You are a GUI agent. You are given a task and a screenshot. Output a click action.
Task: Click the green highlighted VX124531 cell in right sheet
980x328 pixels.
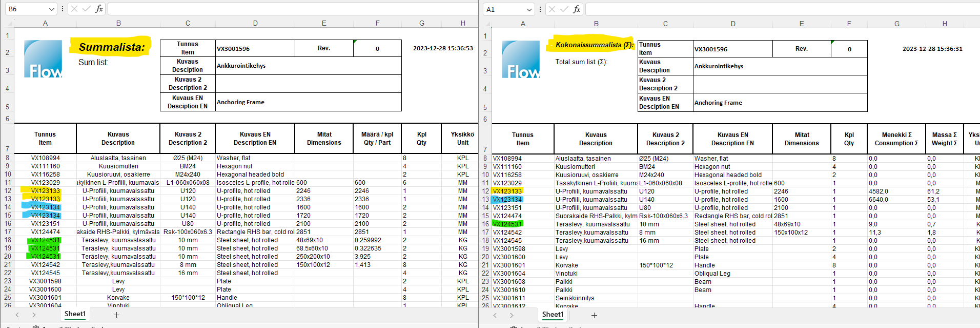pyautogui.click(x=507, y=224)
